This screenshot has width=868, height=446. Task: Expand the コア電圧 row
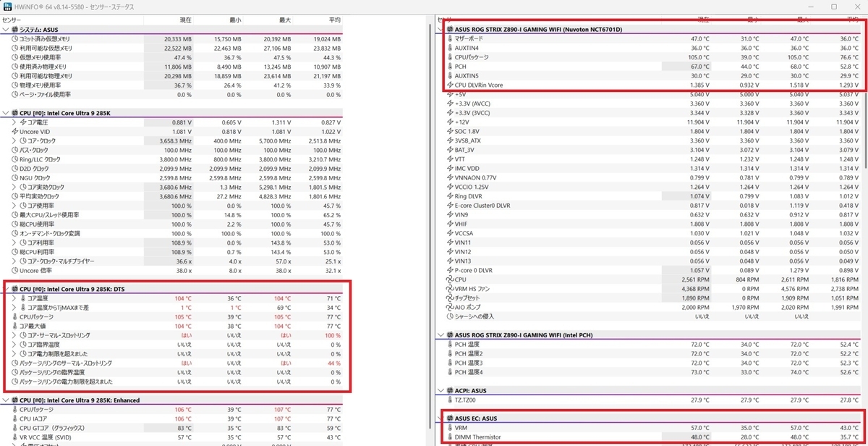14,122
